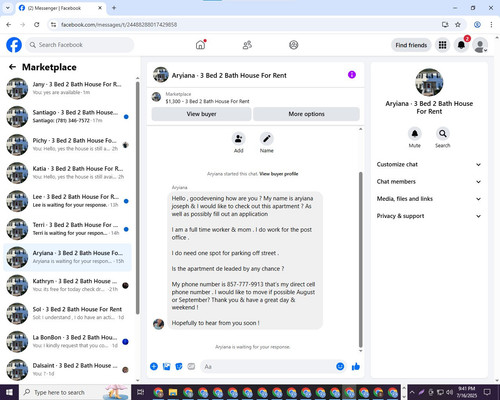
Task: Open site information icon in address bar
Action: tap(53, 25)
